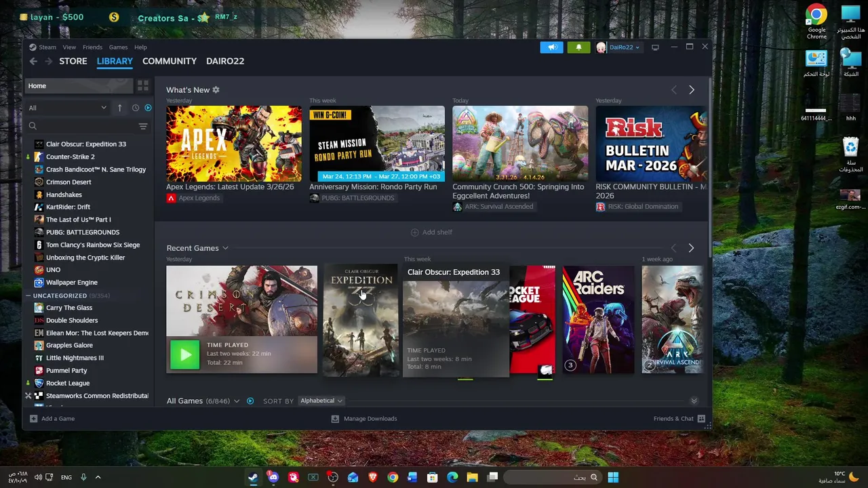Open the All Games shelf dropdown
The image size is (868, 488).
tap(236, 401)
